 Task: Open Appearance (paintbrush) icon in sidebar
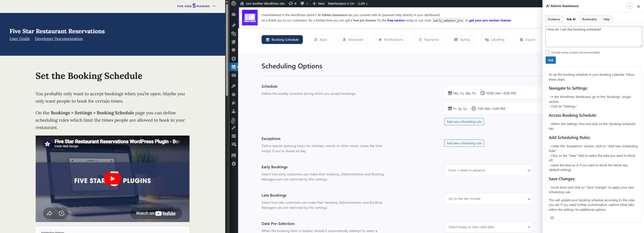[x=233, y=86]
